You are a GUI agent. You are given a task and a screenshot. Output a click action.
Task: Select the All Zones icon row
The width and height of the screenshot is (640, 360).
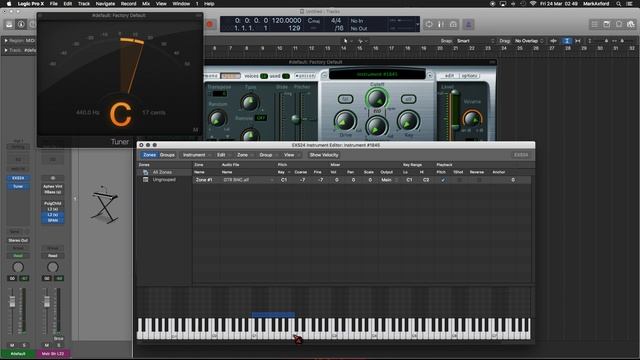(x=164, y=172)
